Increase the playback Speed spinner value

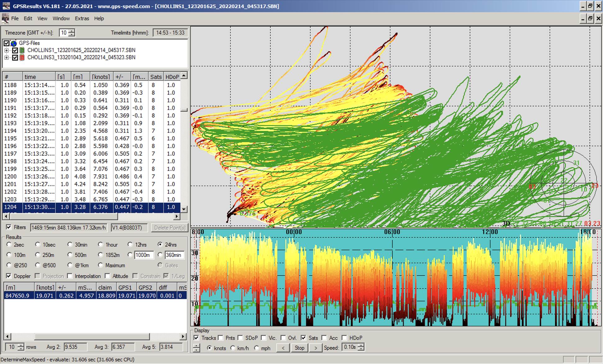pyautogui.click(x=361, y=345)
